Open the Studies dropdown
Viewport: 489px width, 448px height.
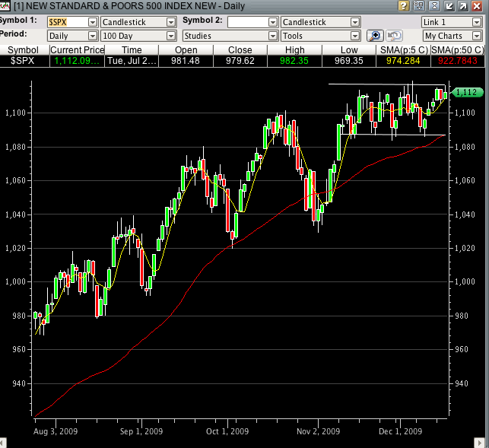[228, 36]
